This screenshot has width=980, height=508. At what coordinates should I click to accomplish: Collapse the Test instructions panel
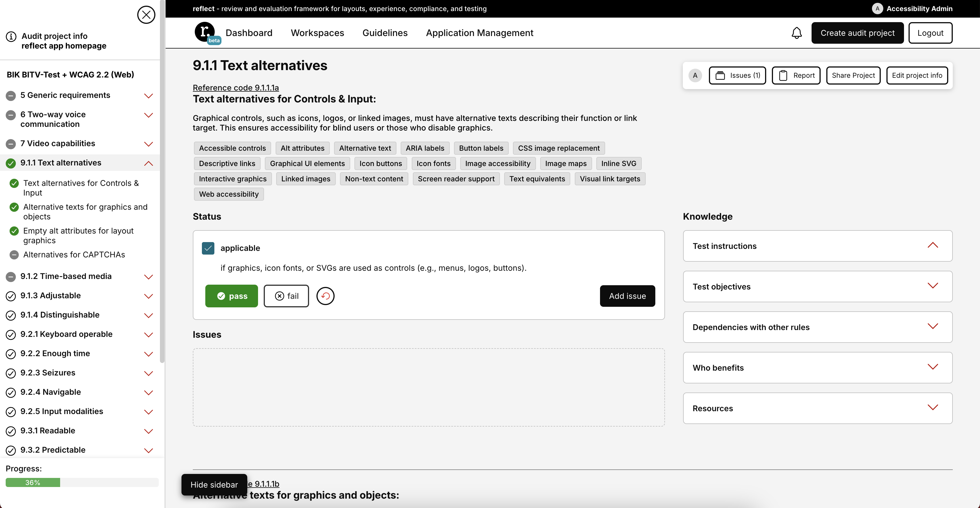pyautogui.click(x=818, y=246)
